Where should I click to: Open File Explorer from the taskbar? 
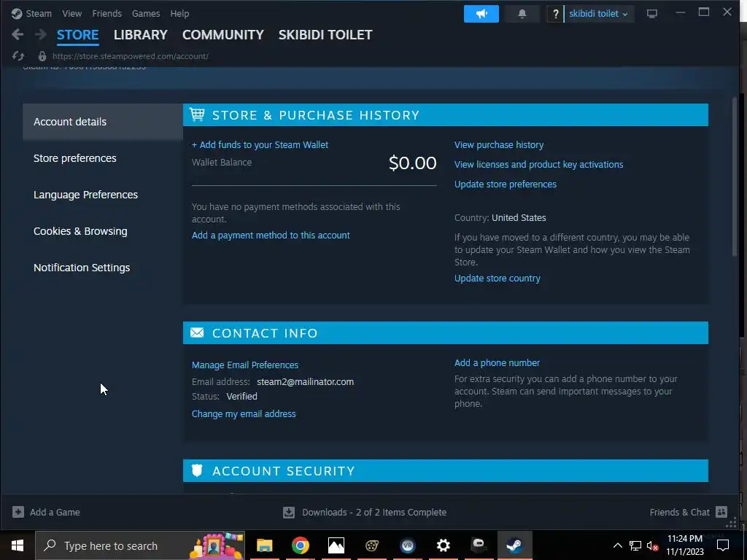pyautogui.click(x=264, y=545)
